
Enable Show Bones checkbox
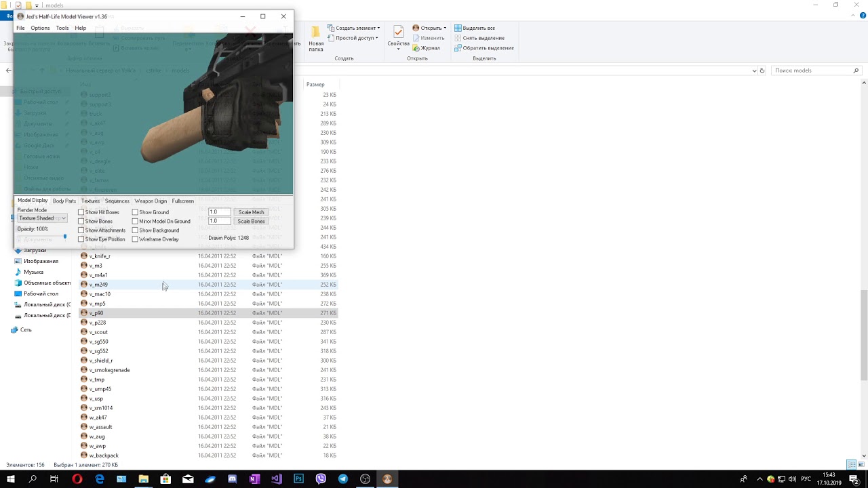81,221
